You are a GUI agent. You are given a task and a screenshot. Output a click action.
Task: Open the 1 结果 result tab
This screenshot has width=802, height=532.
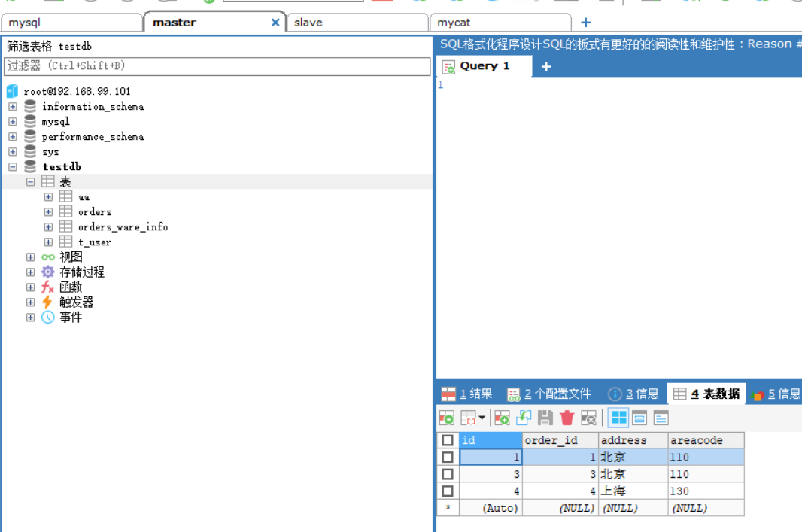(467, 394)
